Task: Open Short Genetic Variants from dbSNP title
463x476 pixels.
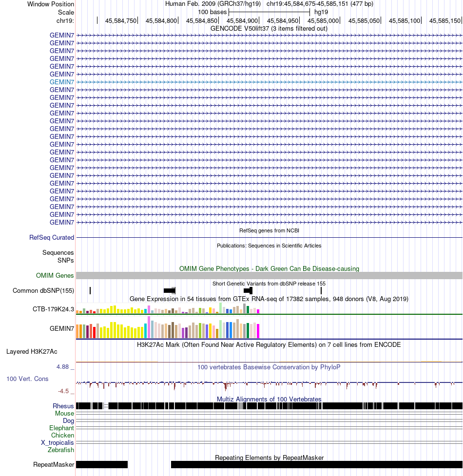Action: pos(269,284)
